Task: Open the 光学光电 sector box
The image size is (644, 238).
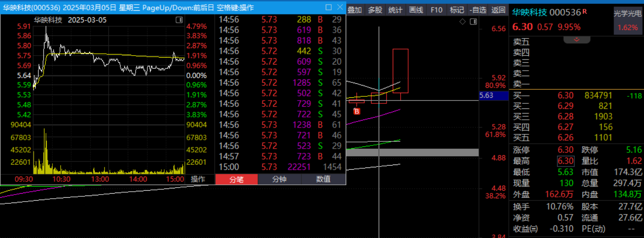Action: click(628, 21)
